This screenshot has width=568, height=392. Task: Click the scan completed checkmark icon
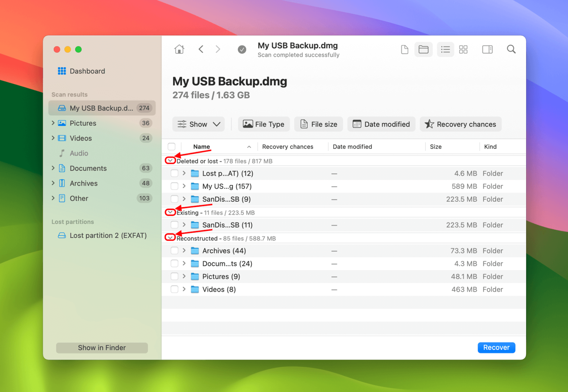coord(242,49)
